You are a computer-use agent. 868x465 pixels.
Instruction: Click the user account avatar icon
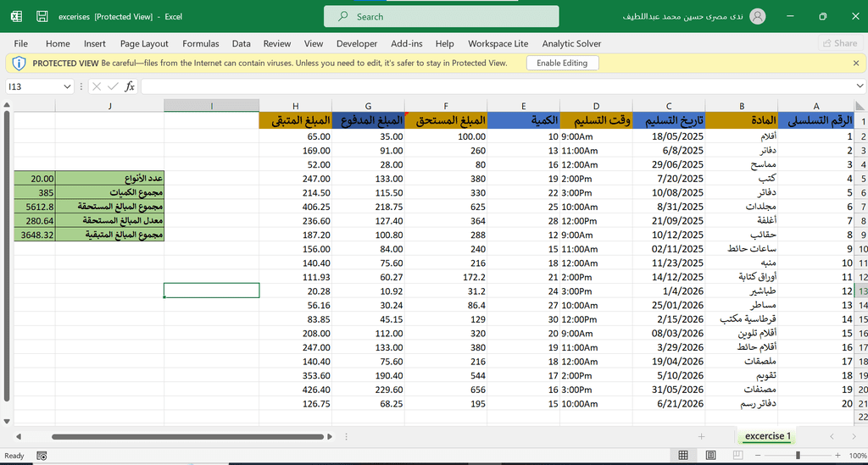(x=757, y=16)
